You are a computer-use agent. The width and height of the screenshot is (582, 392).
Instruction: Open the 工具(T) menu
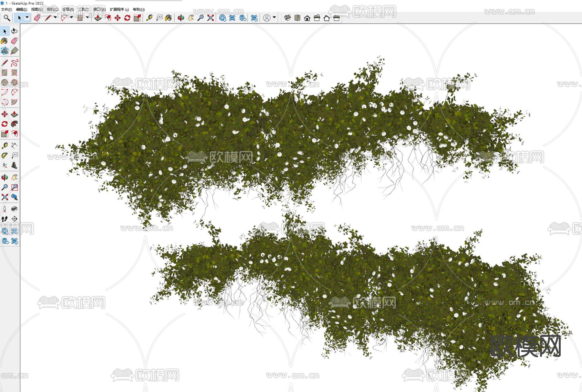(x=83, y=9)
